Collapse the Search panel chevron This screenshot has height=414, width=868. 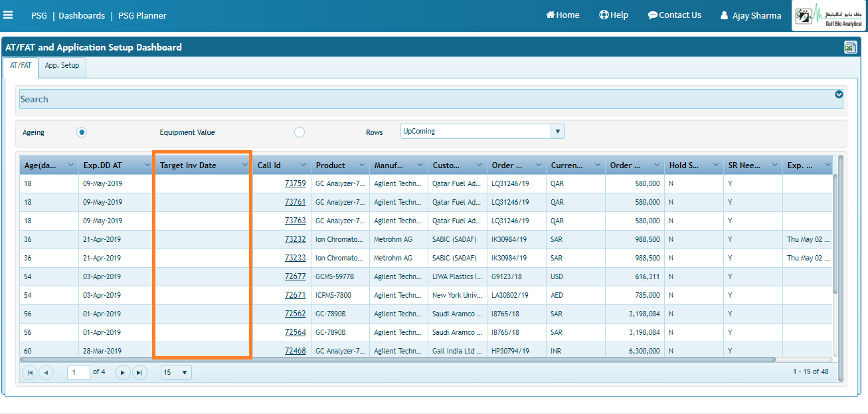(x=839, y=94)
